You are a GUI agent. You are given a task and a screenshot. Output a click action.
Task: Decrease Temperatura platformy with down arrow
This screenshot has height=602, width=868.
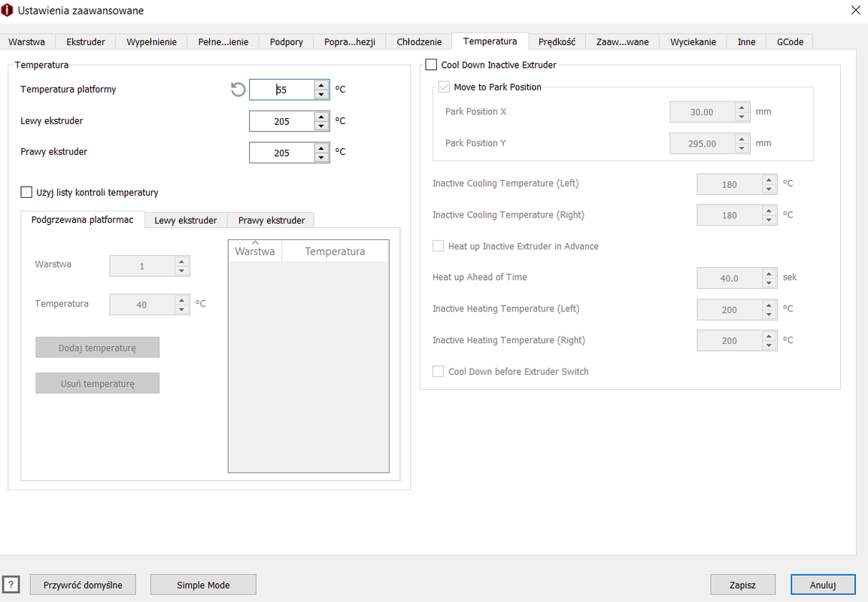(321, 94)
